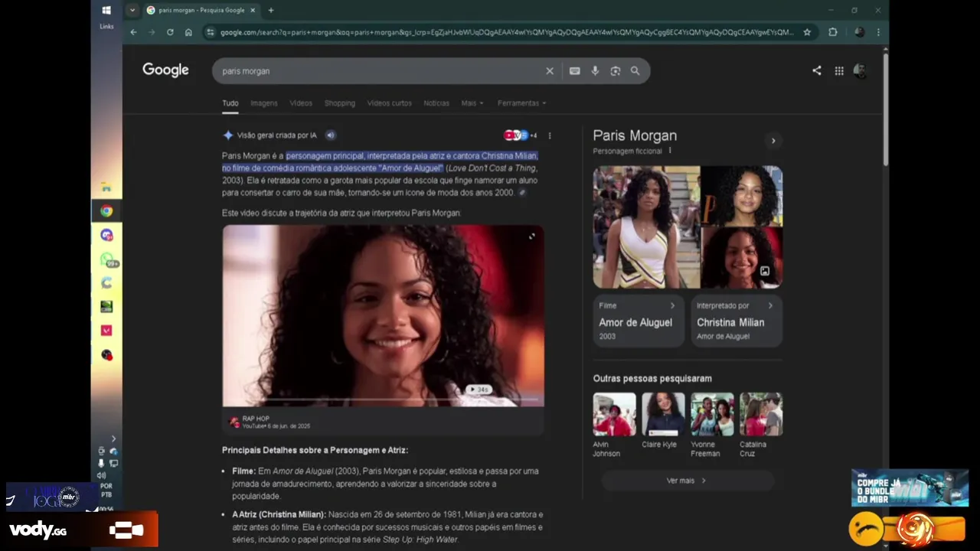The width and height of the screenshot is (980, 551).
Task: Open the cheerleader outfit image in the panel
Action: pos(646,227)
